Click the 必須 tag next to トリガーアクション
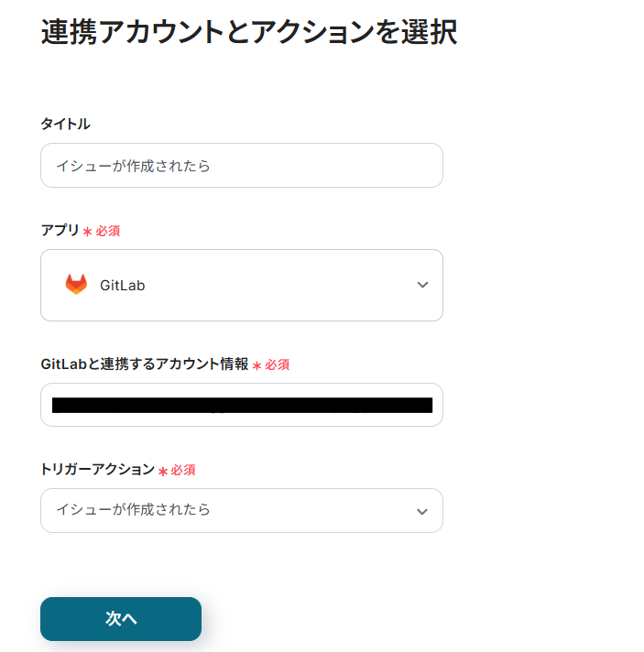644x652 pixels. point(183,471)
